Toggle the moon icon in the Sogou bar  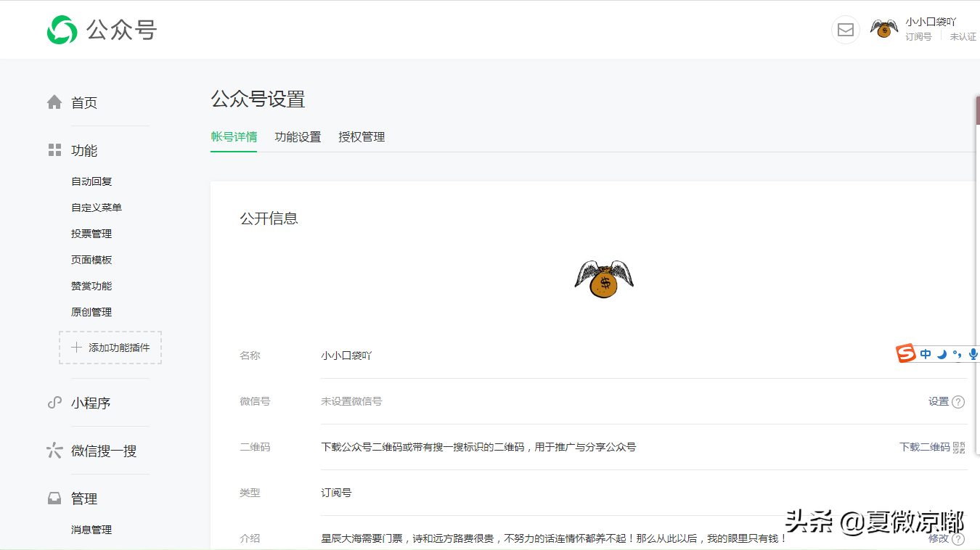click(x=942, y=354)
